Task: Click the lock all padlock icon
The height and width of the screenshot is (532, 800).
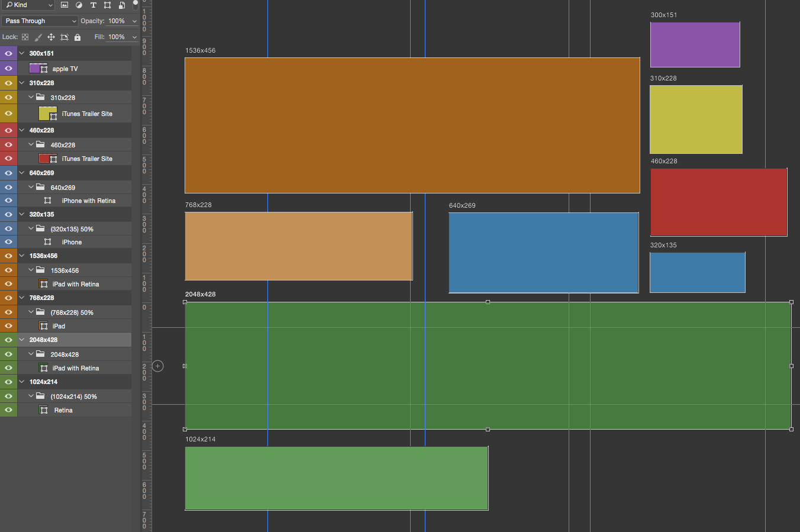Action: coord(78,37)
